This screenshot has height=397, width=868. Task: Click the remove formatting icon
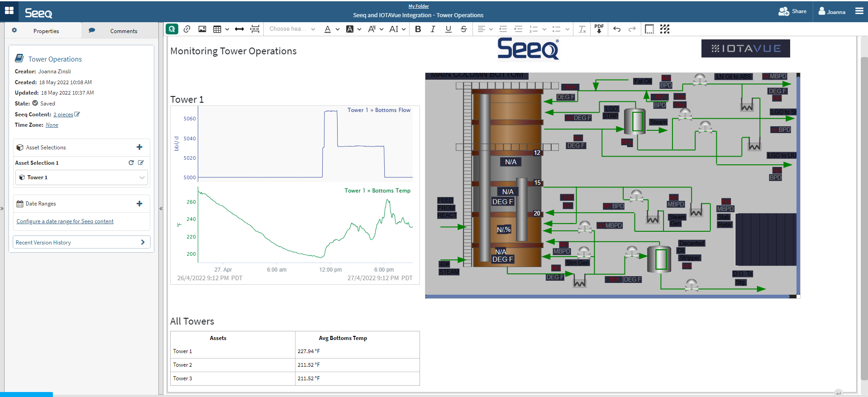coord(582,29)
